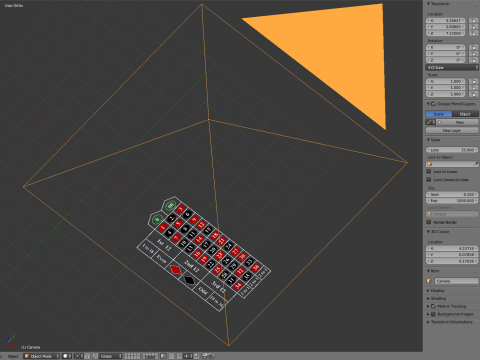Select the Object grease pencil tab
The image size is (480, 360).
pos(465,114)
